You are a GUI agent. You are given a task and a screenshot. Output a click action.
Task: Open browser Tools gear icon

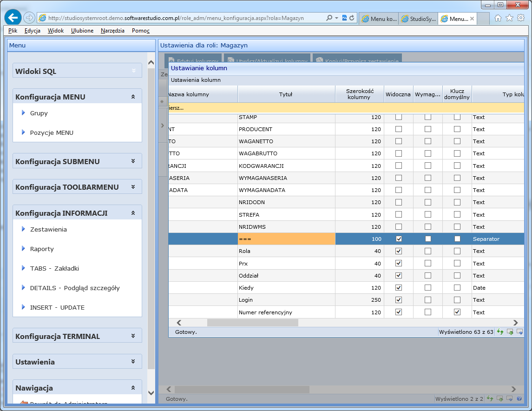pyautogui.click(x=521, y=18)
